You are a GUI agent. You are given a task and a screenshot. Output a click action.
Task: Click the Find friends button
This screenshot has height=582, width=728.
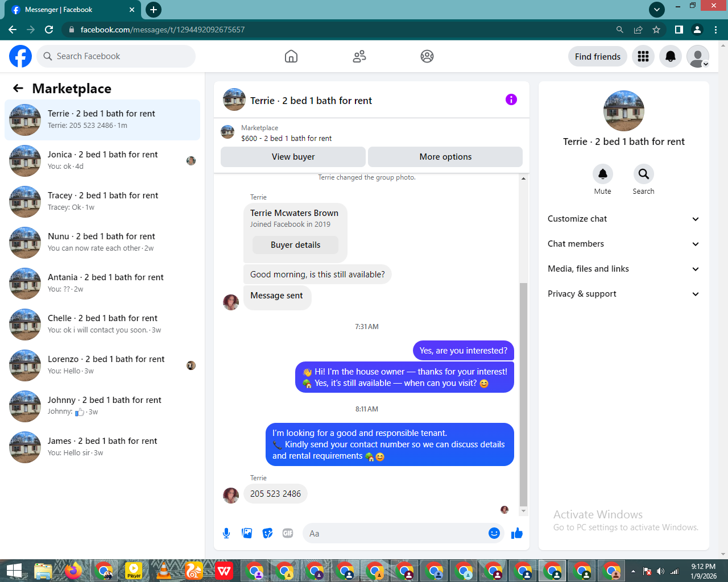pos(598,56)
